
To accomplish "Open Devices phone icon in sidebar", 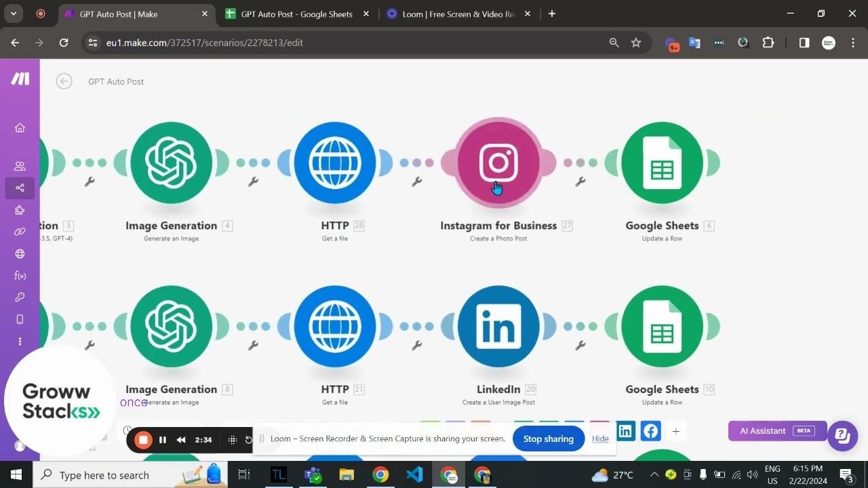I will coord(20,319).
